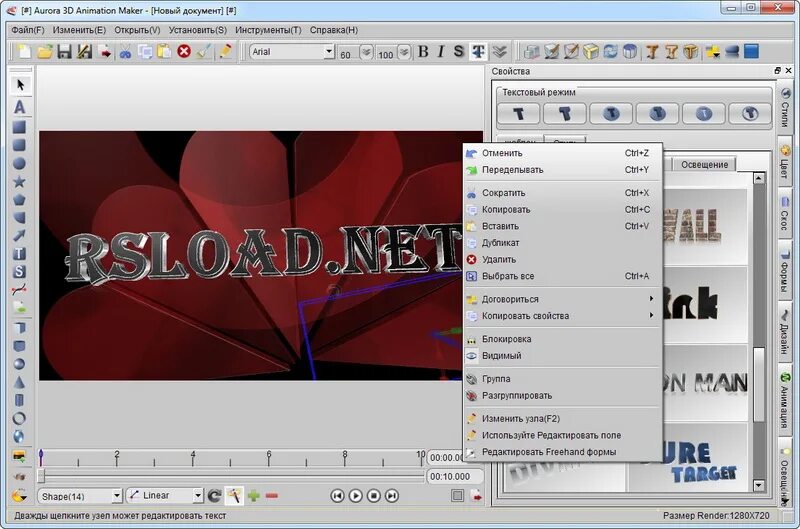Click the styles list scroll down arrow
The height and width of the screenshot is (529, 800).
pos(759,485)
